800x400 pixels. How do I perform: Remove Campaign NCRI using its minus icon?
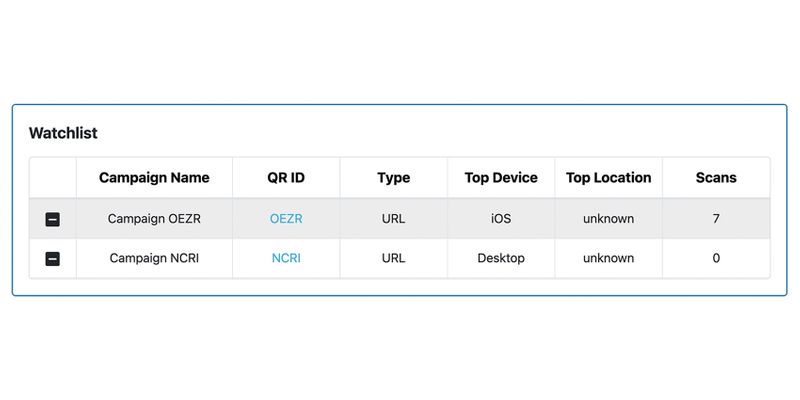(x=53, y=259)
